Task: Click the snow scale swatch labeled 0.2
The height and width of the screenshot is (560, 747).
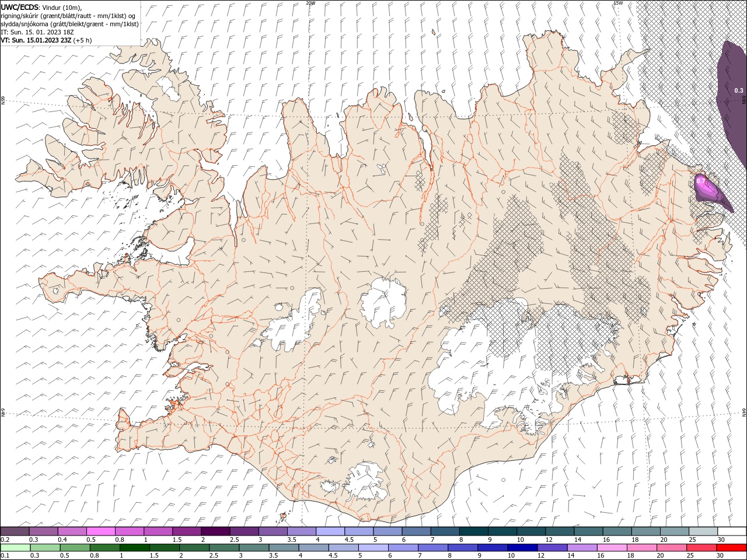Action: point(15,531)
